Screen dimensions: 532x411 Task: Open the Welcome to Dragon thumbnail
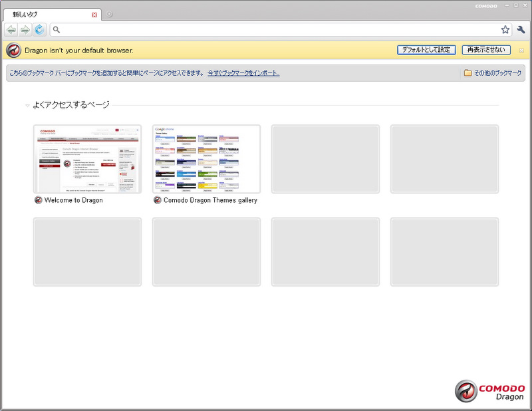click(x=87, y=159)
